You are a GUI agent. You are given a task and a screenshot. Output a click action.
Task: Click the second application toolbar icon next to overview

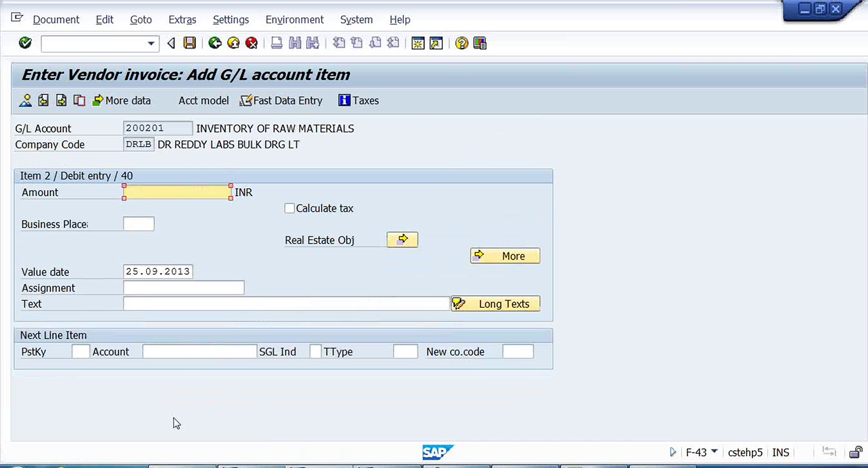(x=43, y=100)
